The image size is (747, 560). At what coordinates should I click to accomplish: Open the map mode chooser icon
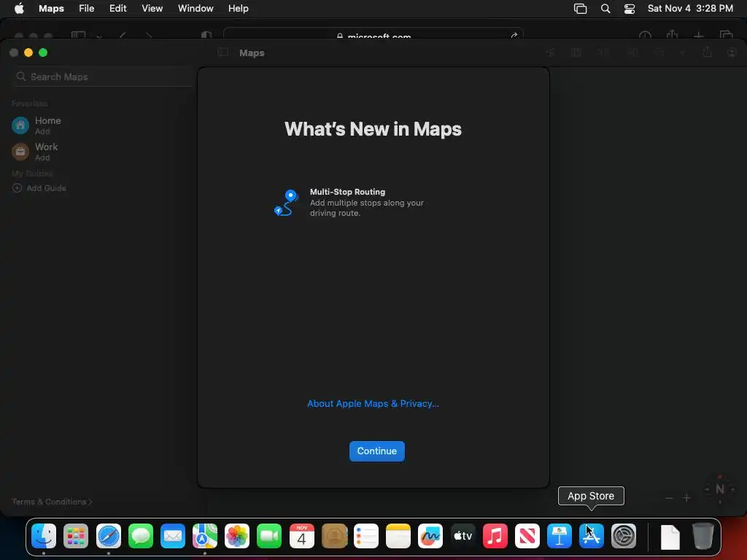(x=576, y=52)
